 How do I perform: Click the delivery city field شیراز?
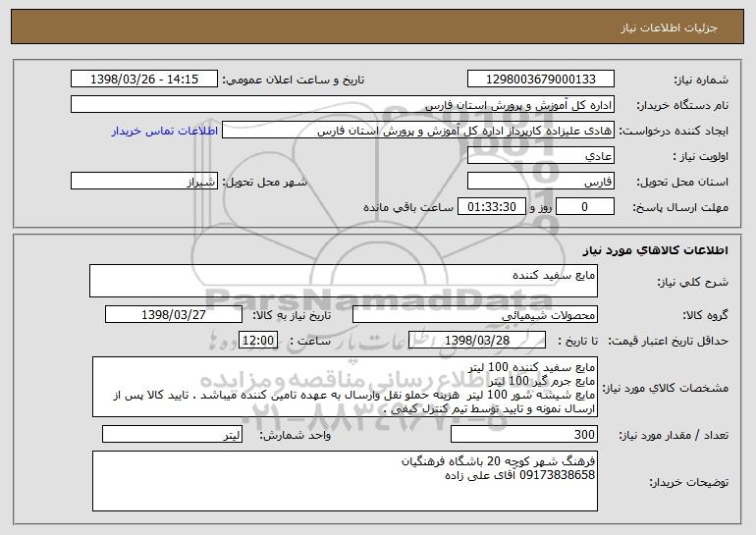144,182
